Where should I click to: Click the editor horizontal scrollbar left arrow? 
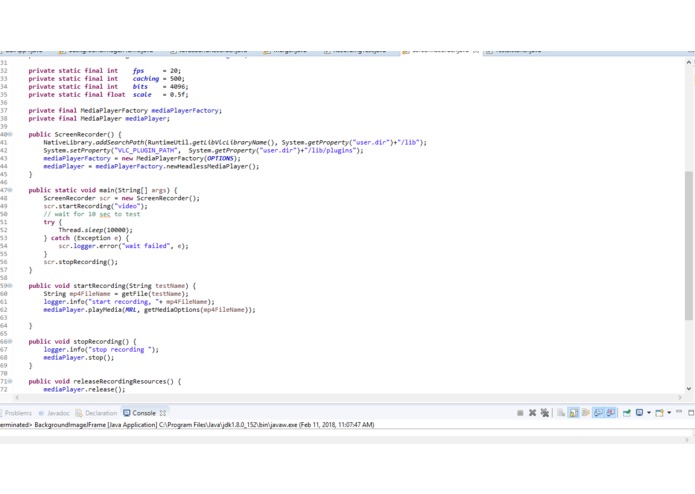click(x=17, y=397)
